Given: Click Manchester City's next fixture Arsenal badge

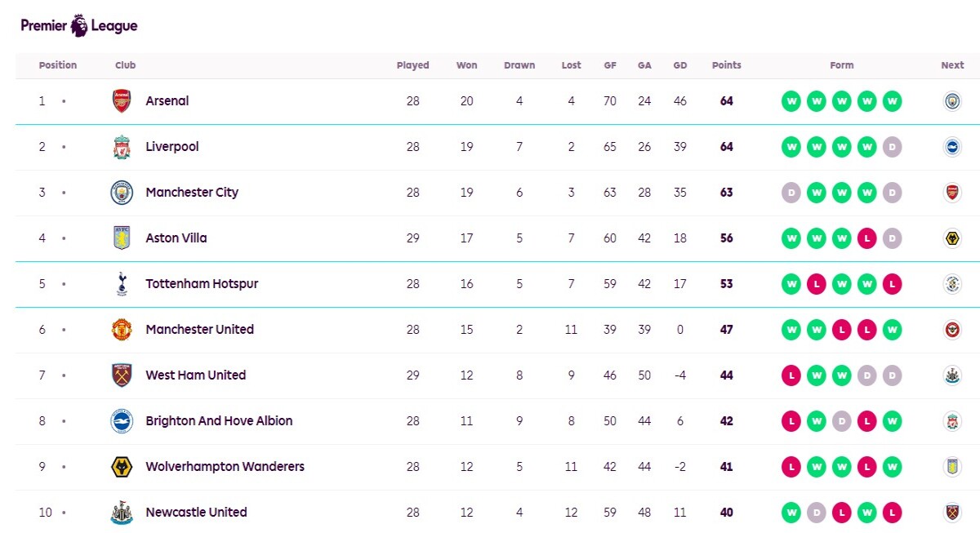Looking at the screenshot, I should point(952,193).
